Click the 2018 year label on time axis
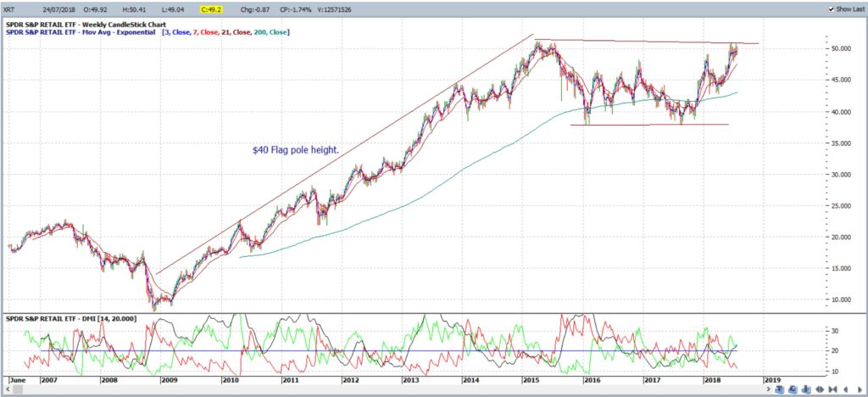Image resolution: width=868 pixels, height=397 pixels. [x=712, y=380]
